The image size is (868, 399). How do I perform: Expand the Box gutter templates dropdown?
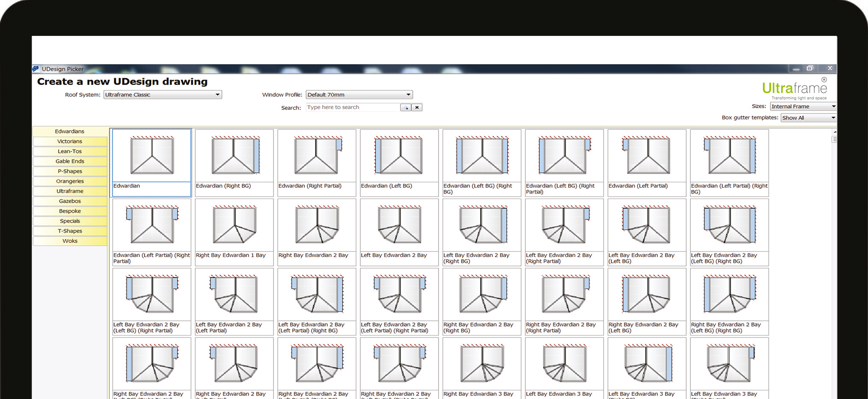coord(808,118)
